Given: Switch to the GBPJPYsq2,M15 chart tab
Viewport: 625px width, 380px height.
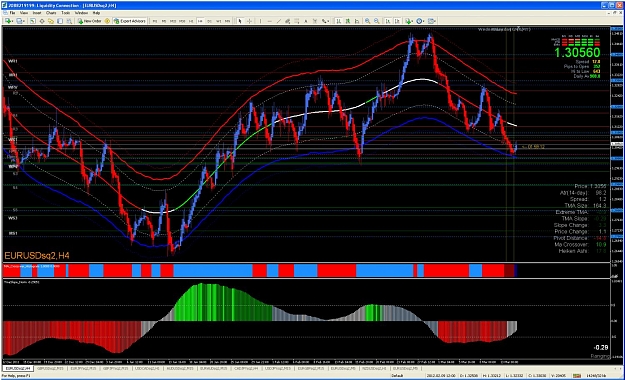Looking at the screenshot, I should pos(116,369).
